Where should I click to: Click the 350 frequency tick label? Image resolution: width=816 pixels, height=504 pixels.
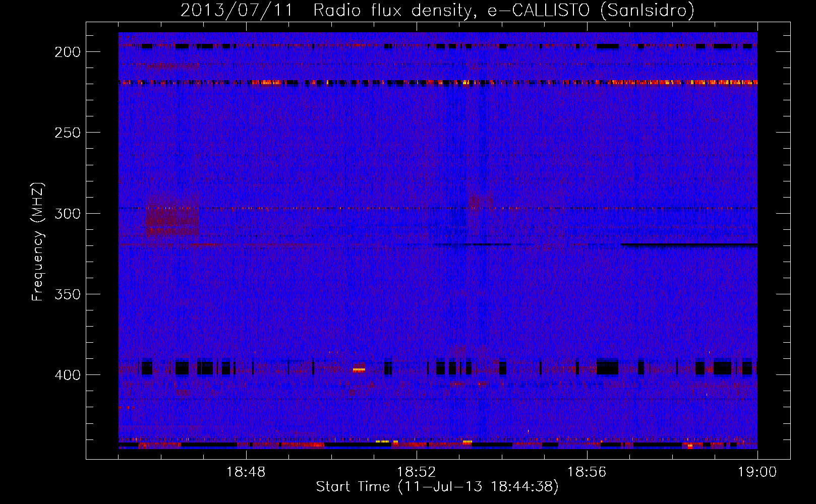click(68, 294)
